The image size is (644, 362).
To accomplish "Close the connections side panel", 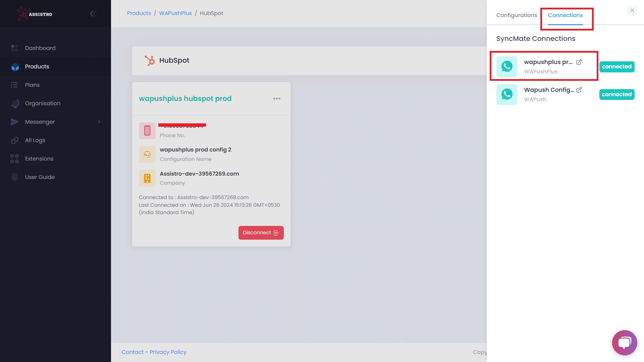I will coord(632,10).
